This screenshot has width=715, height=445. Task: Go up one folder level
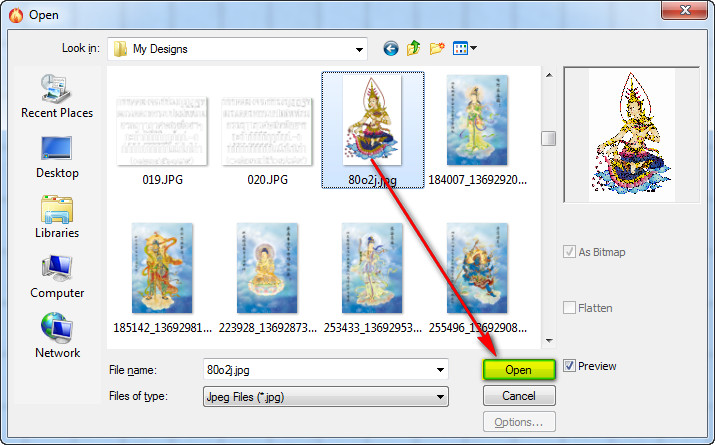click(x=414, y=48)
